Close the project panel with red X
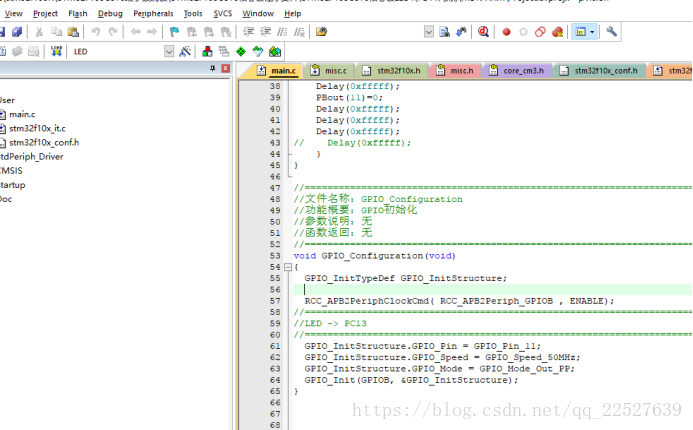This screenshot has width=693, height=430. 226,69
